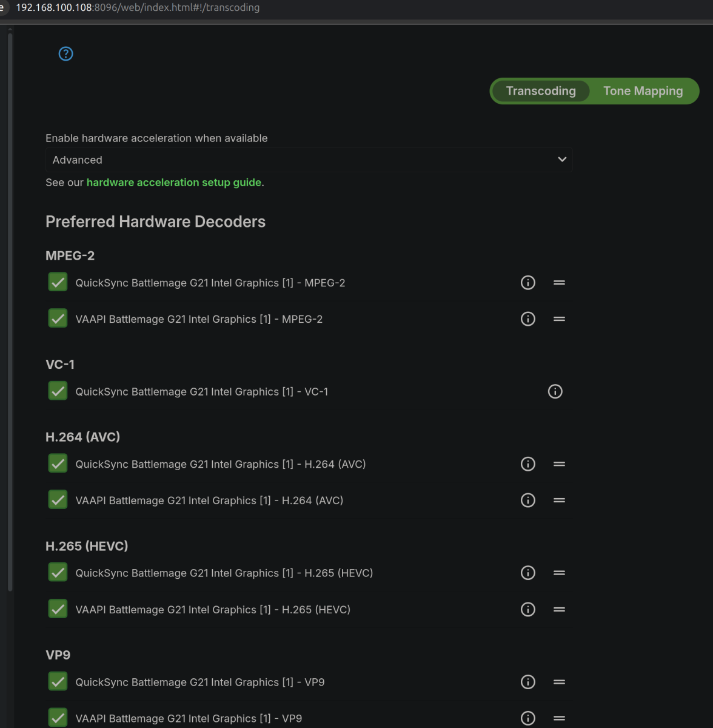View info for QuickSync VP9 decoder
The width and height of the screenshot is (713, 728).
527,682
